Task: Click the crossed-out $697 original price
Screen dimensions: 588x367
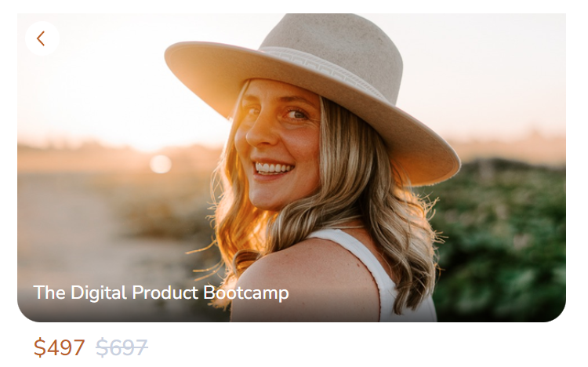Action: [x=122, y=347]
